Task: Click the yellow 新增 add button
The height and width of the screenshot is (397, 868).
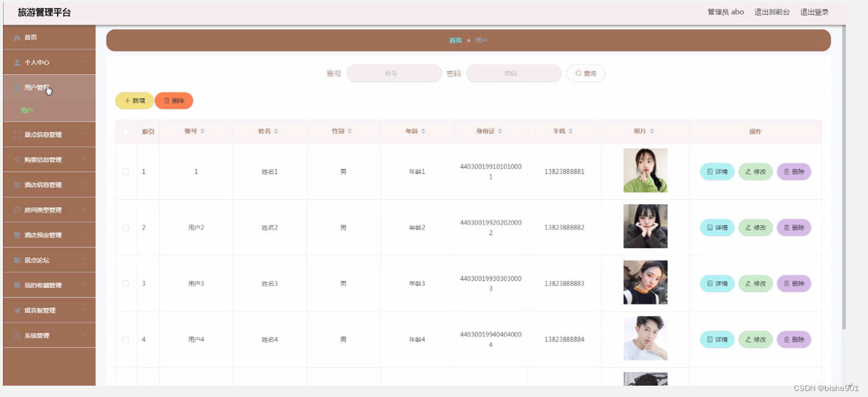Action: (x=134, y=101)
